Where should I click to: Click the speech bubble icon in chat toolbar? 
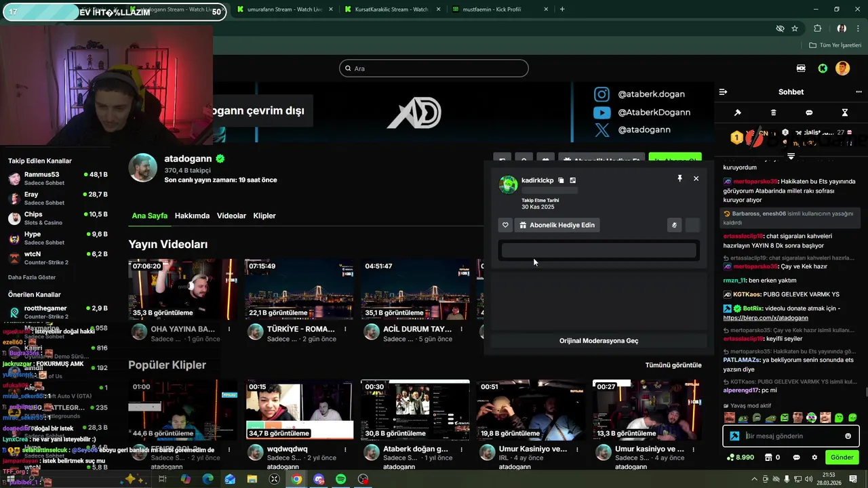click(809, 113)
